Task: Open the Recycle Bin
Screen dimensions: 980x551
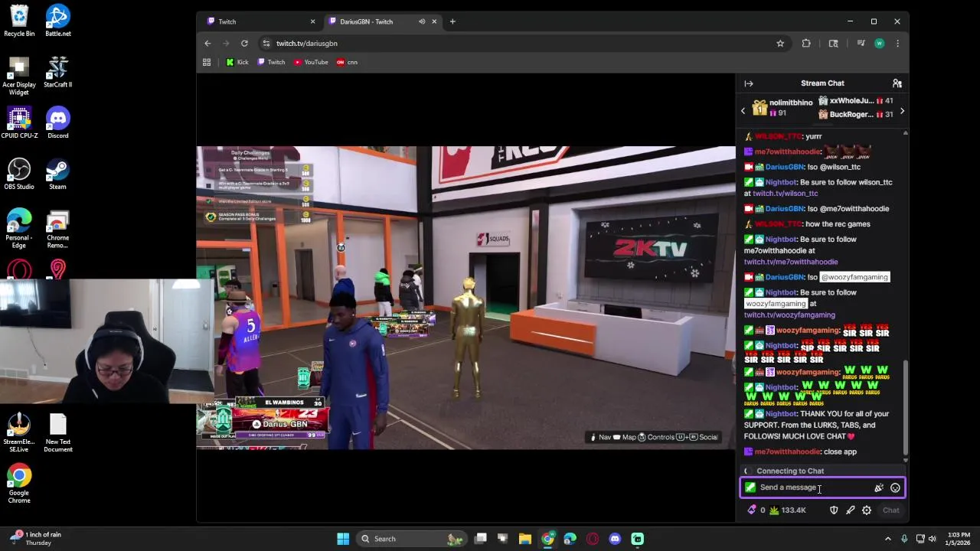Action: (x=19, y=21)
